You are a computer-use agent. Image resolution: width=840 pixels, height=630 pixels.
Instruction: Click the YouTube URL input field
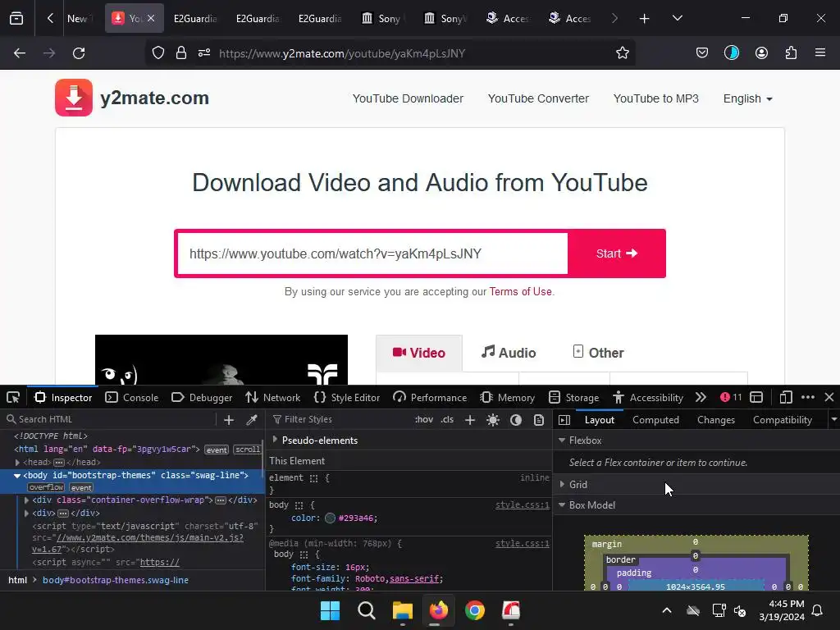372,253
